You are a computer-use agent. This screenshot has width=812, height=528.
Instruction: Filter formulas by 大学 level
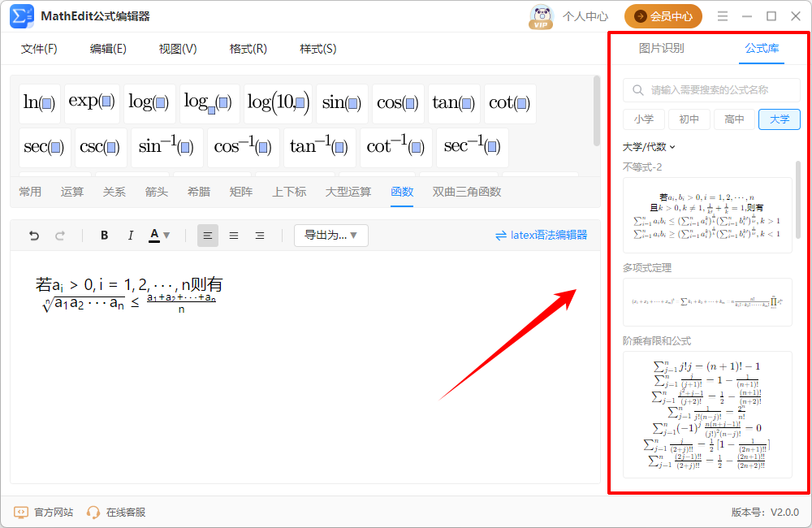(x=780, y=119)
